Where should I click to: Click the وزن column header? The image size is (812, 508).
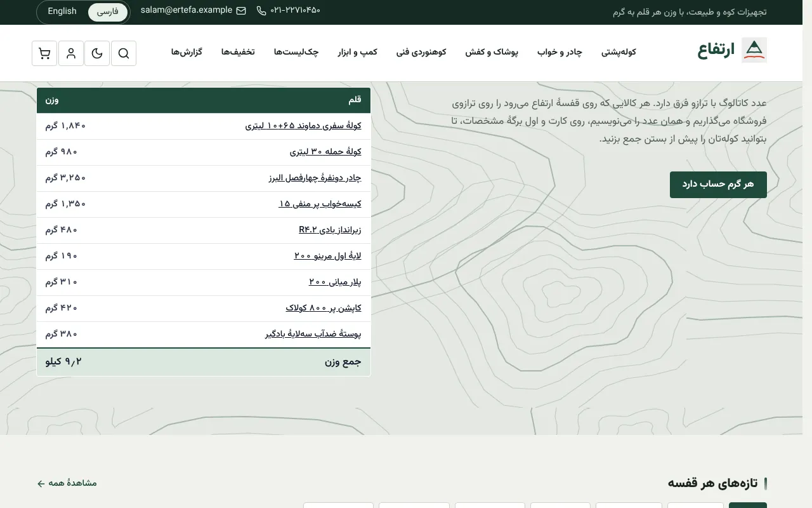point(52,100)
